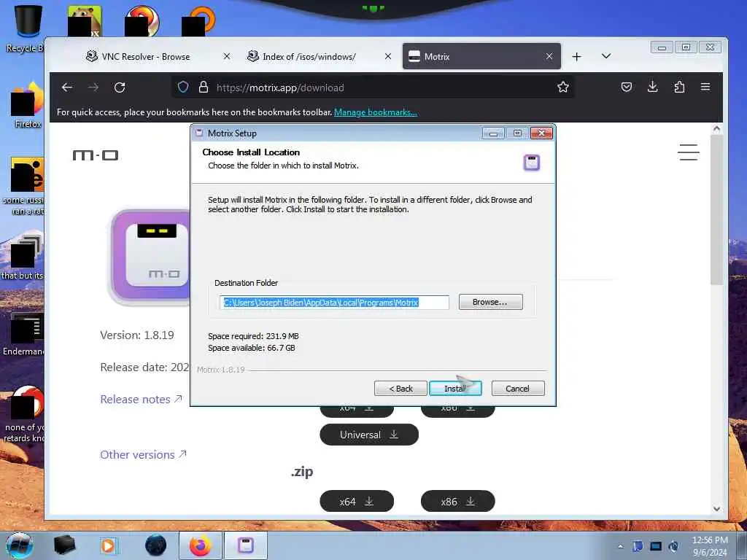
Task: Click the scrollbar up arrow on webpage
Action: [x=717, y=128]
